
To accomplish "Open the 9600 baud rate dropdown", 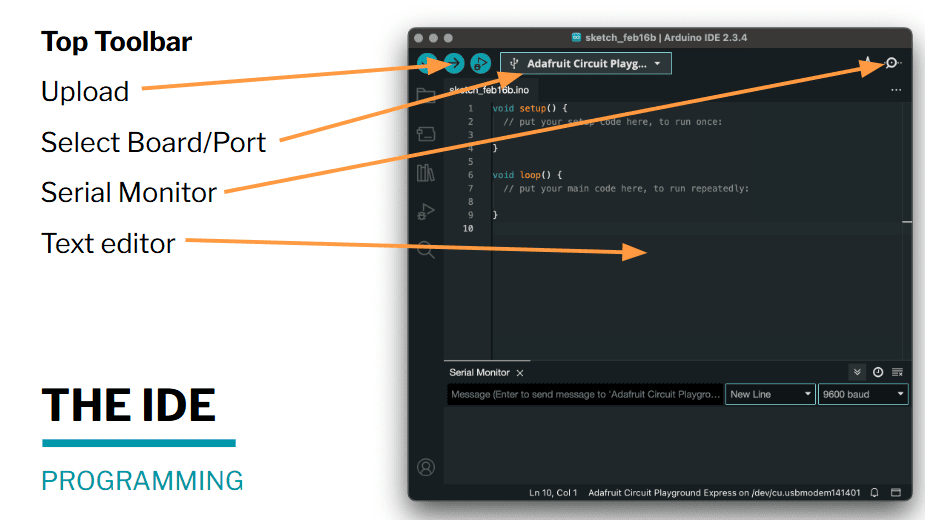I will tap(863, 395).
